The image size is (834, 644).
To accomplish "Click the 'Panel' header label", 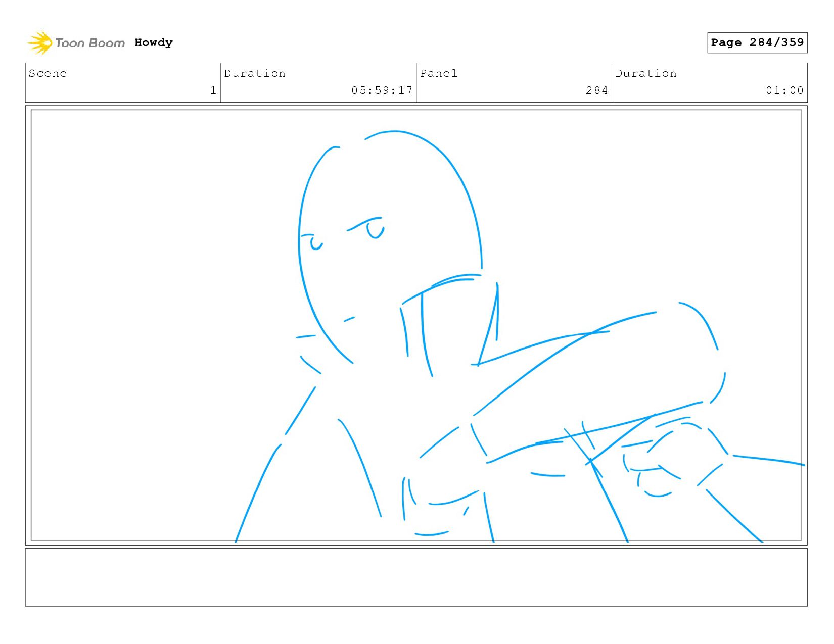I will tap(439, 73).
